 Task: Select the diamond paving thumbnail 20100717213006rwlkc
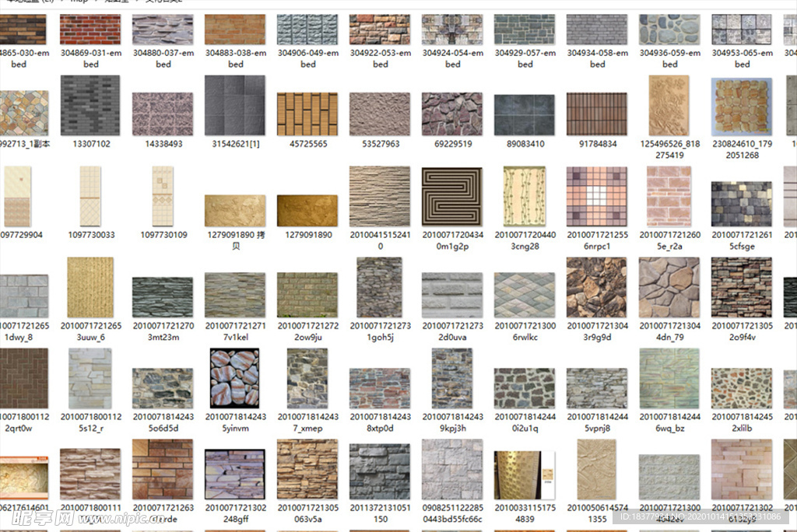(525, 295)
